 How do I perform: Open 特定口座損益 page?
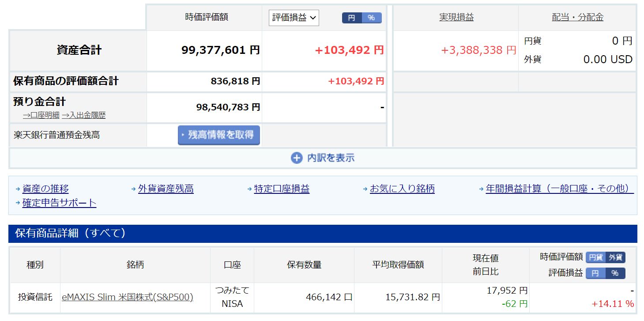point(282,189)
